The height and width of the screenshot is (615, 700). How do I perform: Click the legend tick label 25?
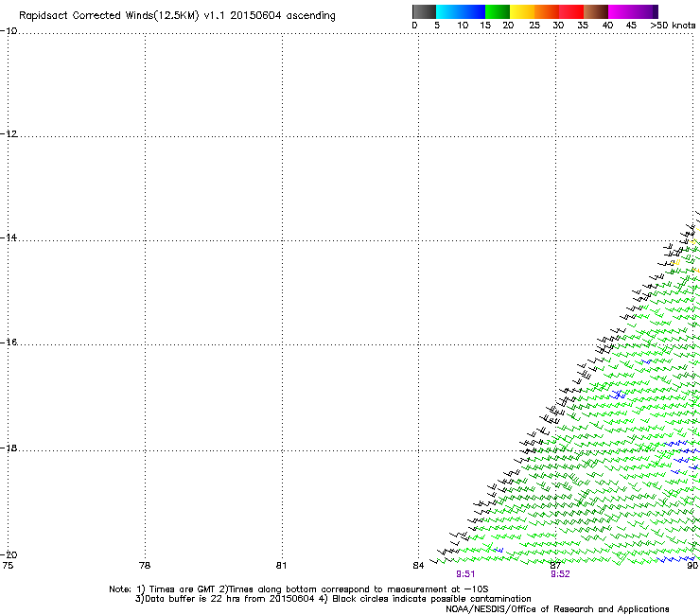point(534,26)
